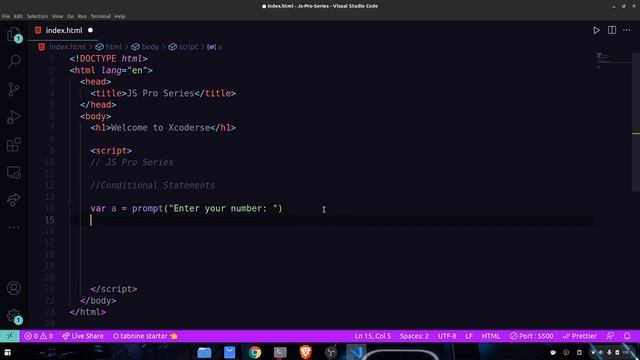Open the Search view icon
Viewport: 640px width, 360px height.
point(14,62)
